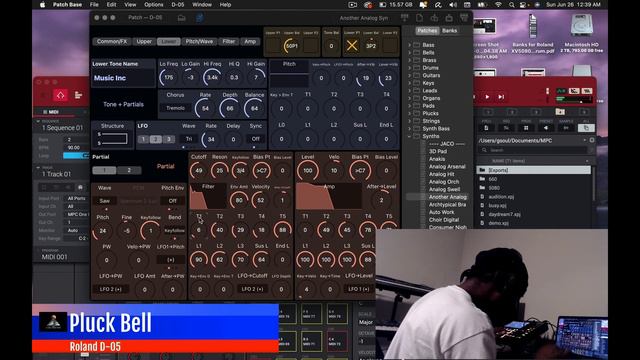640x360 pixels.
Task: Click the Structure diagram box
Action: tap(112, 139)
